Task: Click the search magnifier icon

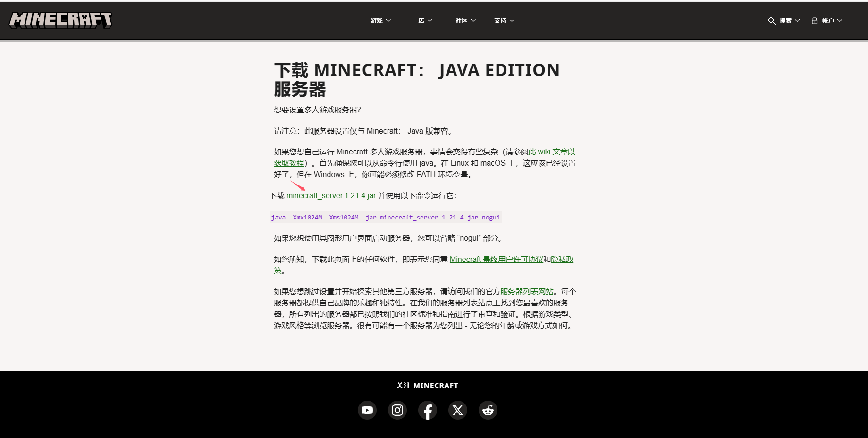Action: point(772,21)
